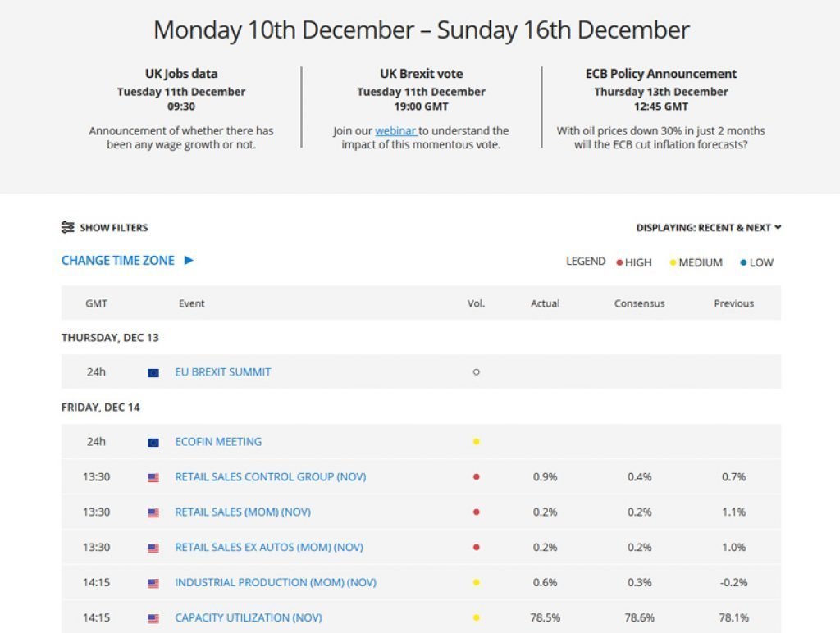Click the Actual column header
This screenshot has height=633, width=840.
click(x=545, y=303)
